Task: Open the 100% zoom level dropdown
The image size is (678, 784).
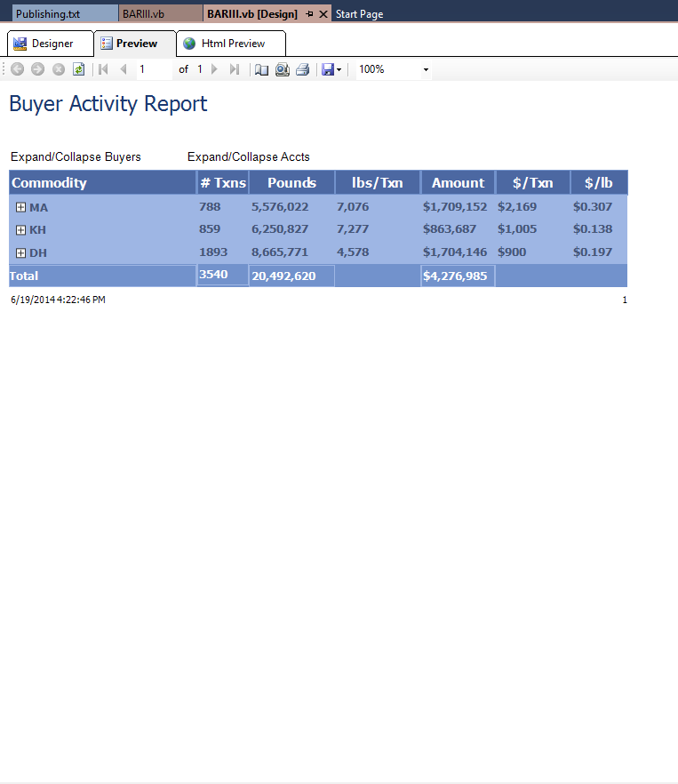Action: pyautogui.click(x=426, y=69)
